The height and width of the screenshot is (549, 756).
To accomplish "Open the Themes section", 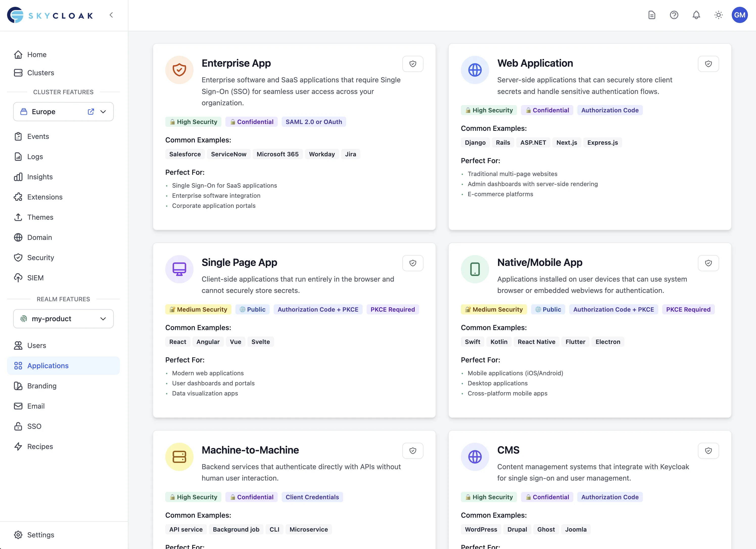I will [40, 217].
